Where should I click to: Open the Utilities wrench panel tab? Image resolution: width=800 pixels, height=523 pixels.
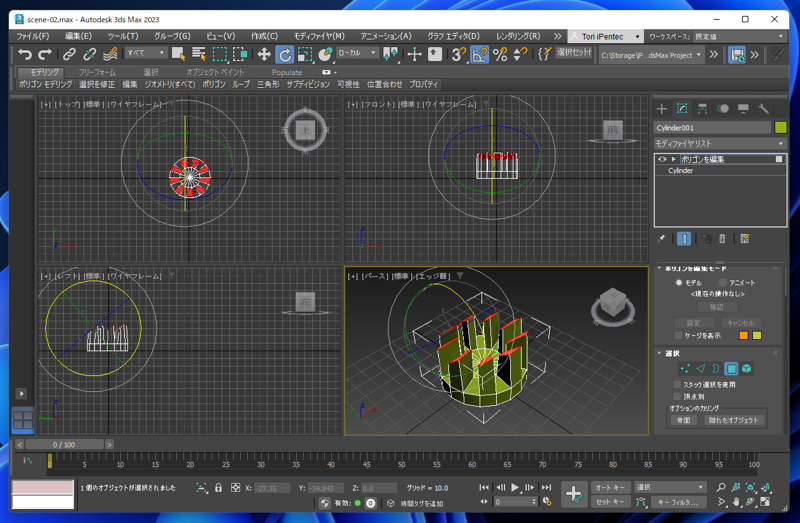tap(764, 109)
